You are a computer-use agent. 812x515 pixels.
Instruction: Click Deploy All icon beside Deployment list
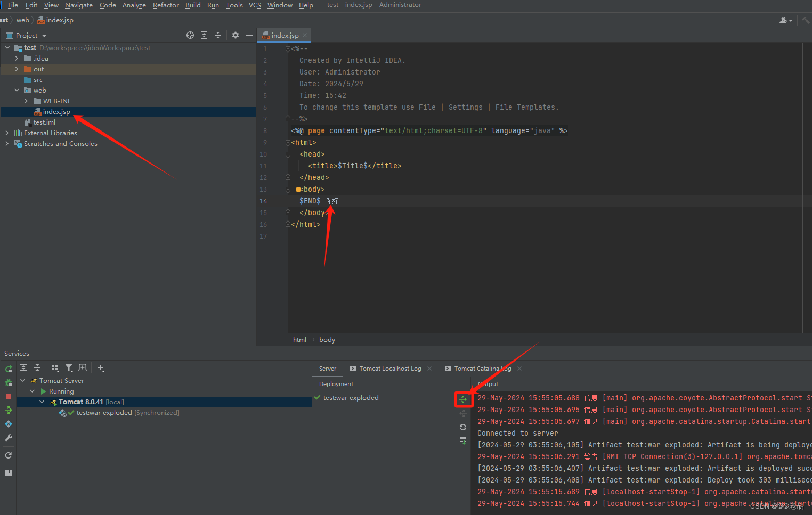[463, 399]
